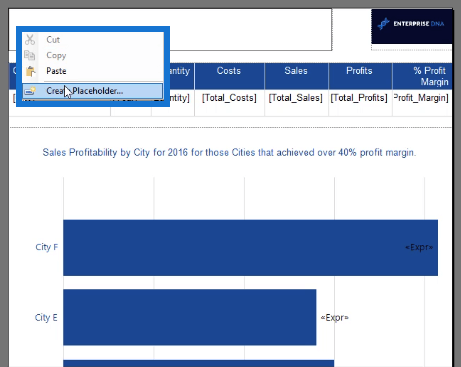Click the [Total_Profits] data cell
Image resolution: width=461 pixels, height=367 pixels.
pyautogui.click(x=360, y=103)
